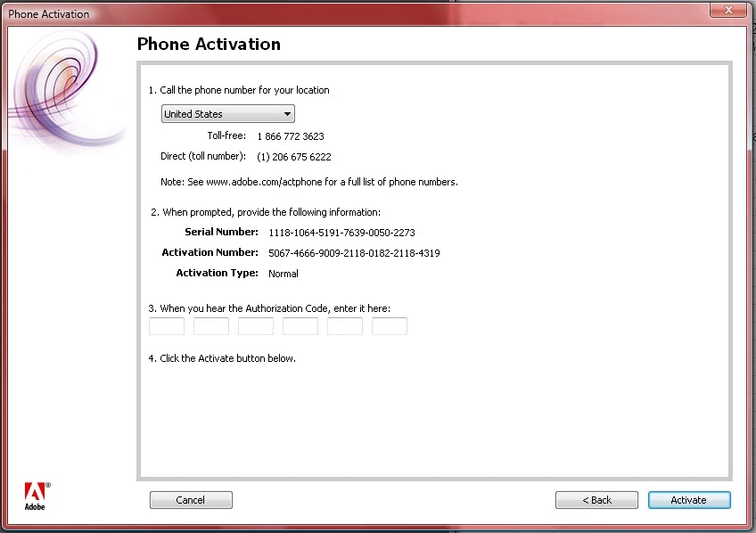The image size is (756, 533).
Task: Focus the fifth Authorization Code box
Action: point(345,326)
